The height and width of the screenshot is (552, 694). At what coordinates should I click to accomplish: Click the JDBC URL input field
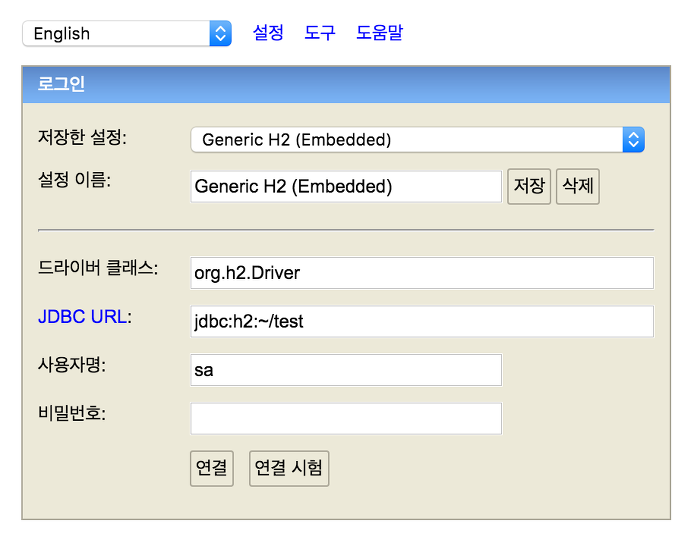tap(422, 321)
